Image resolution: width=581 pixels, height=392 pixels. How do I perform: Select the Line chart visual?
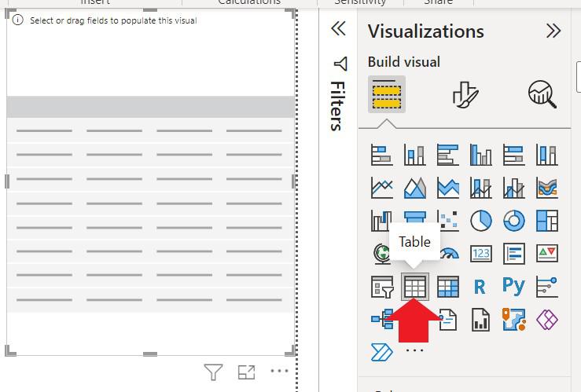[381, 187]
